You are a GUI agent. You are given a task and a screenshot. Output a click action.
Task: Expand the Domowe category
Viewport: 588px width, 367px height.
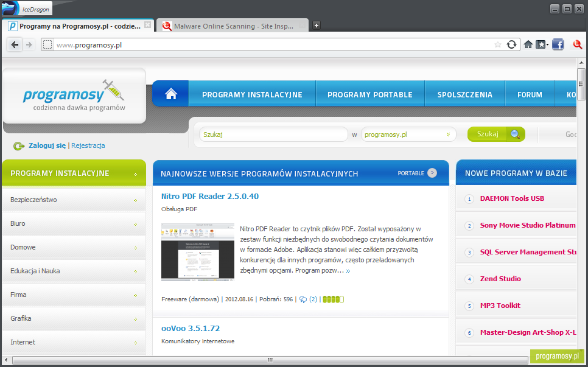point(74,248)
